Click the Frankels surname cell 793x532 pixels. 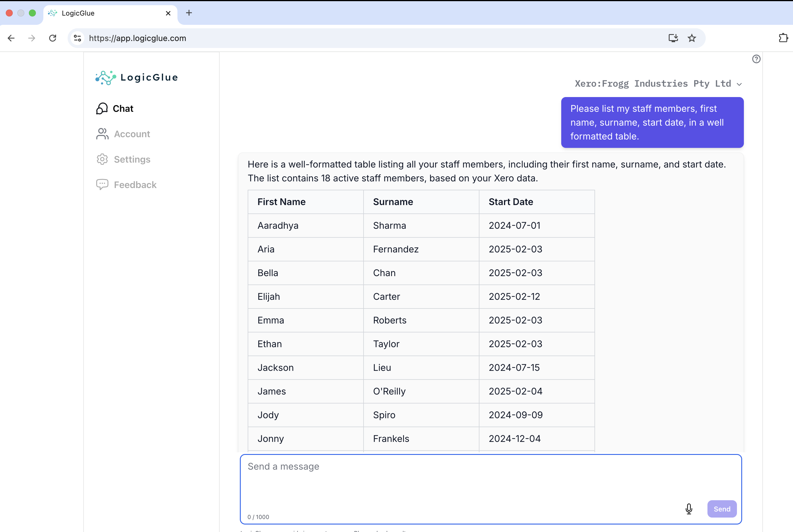click(x=421, y=439)
